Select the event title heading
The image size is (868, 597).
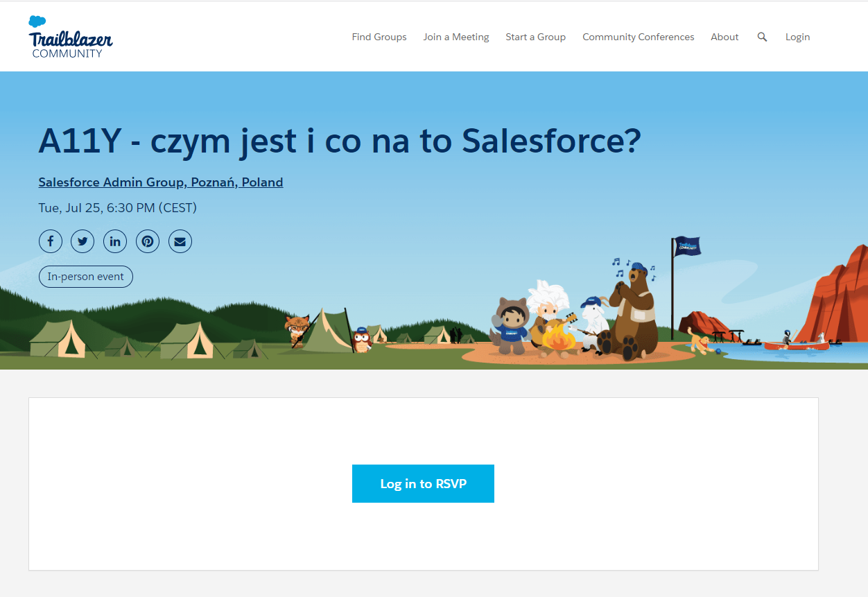click(339, 141)
